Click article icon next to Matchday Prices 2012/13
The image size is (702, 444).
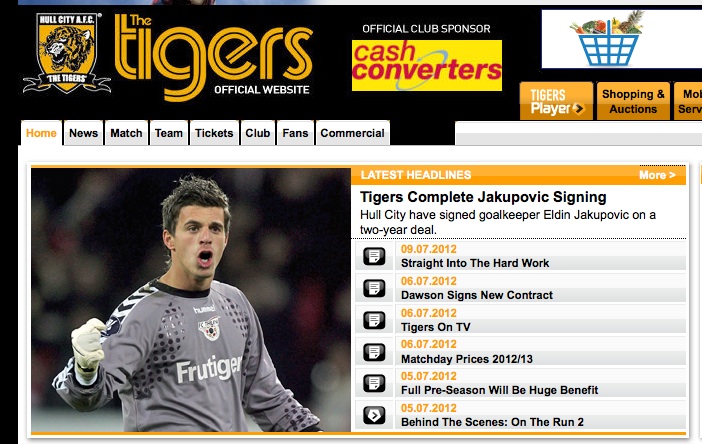[374, 352]
